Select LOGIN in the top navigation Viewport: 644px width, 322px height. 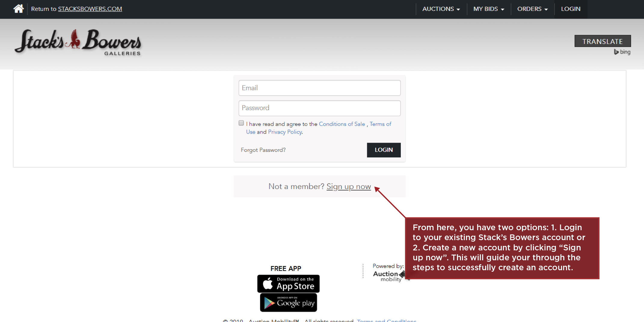click(571, 9)
